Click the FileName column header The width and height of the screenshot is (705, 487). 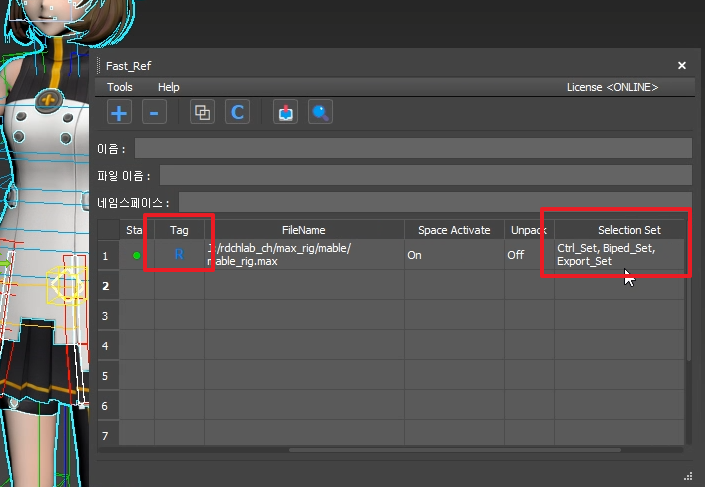pyautogui.click(x=303, y=230)
